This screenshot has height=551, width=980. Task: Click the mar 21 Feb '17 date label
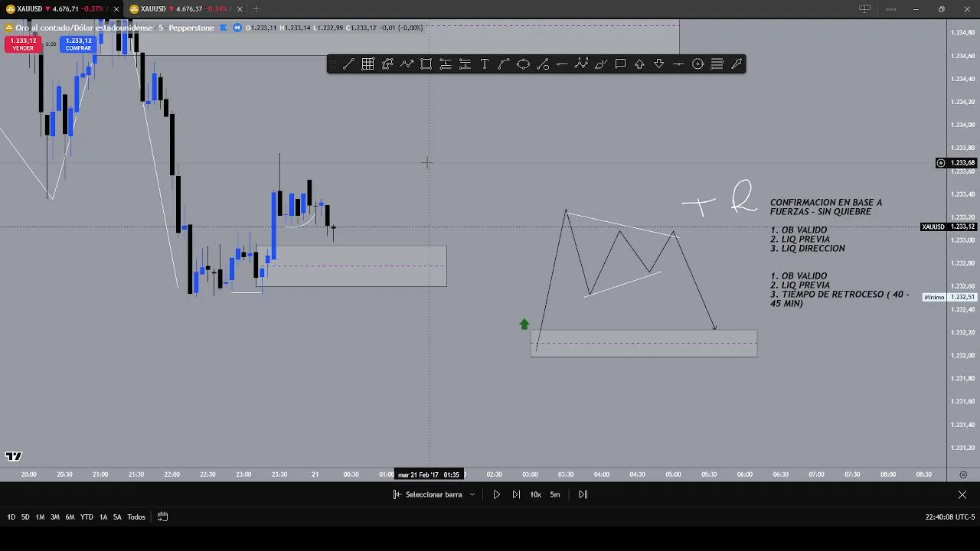[x=430, y=474]
